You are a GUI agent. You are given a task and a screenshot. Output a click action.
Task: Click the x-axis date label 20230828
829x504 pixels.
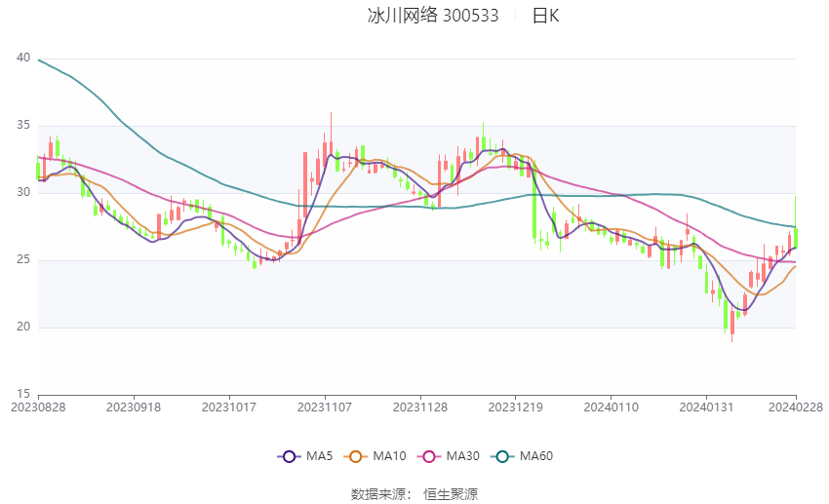pyautogui.click(x=38, y=407)
